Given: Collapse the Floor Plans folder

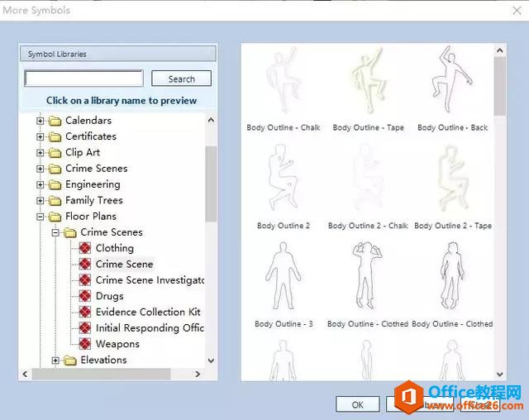Looking at the screenshot, I should pos(41,217).
